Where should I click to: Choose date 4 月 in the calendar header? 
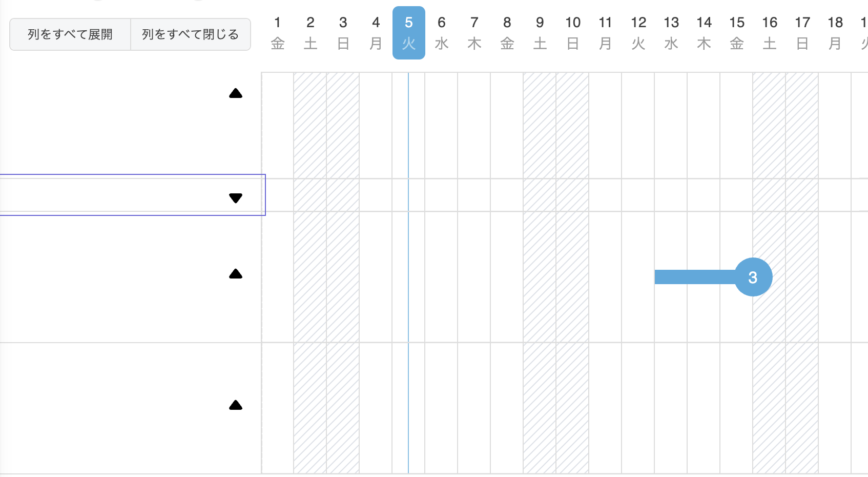coord(376,33)
